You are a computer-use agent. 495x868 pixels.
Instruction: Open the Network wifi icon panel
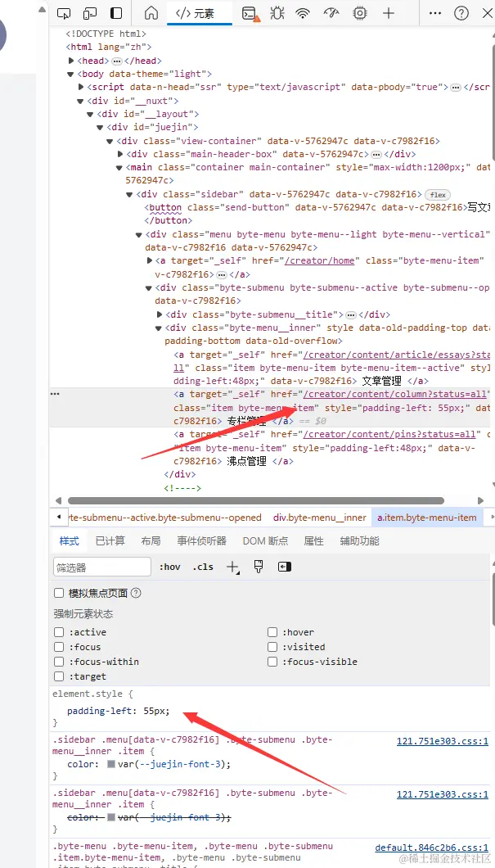tap(303, 13)
